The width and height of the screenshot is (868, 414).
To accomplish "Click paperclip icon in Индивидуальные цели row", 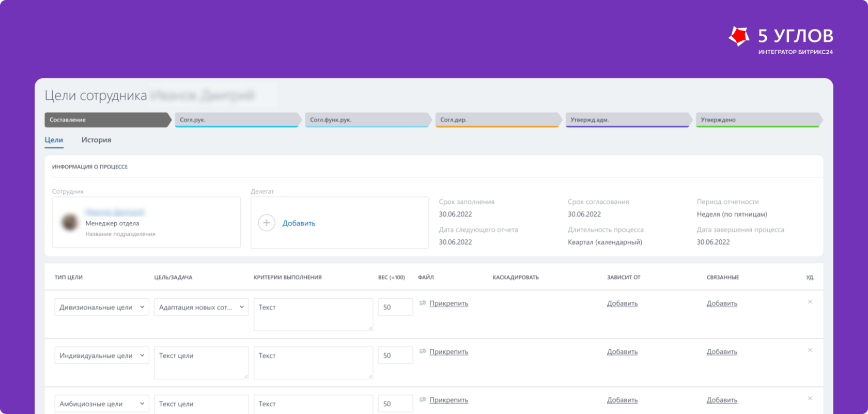I will [x=423, y=351].
